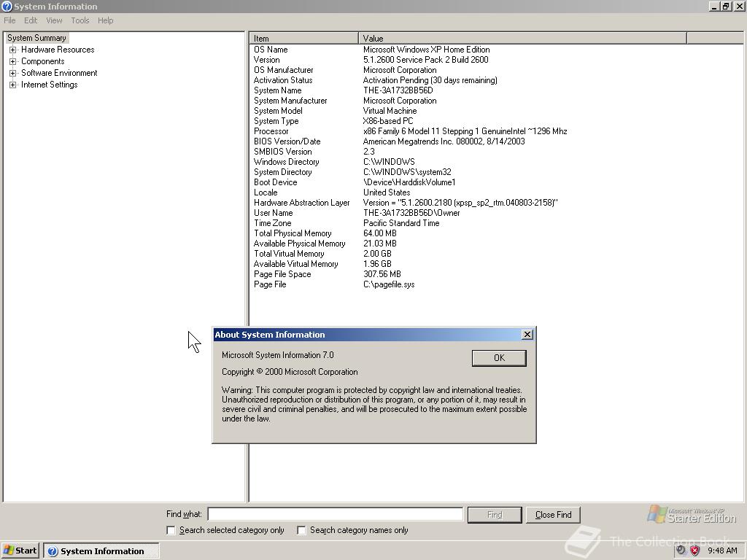The height and width of the screenshot is (560, 747).
Task: Enable Search selected category only
Action: [x=171, y=530]
